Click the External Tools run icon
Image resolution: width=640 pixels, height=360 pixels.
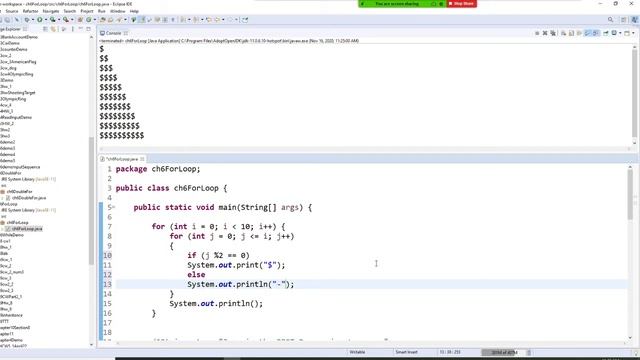click(66, 20)
